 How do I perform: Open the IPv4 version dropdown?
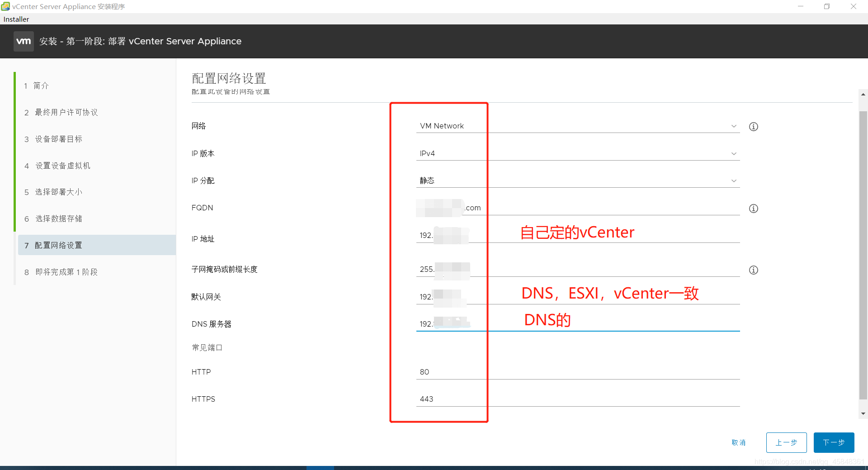[x=578, y=153]
